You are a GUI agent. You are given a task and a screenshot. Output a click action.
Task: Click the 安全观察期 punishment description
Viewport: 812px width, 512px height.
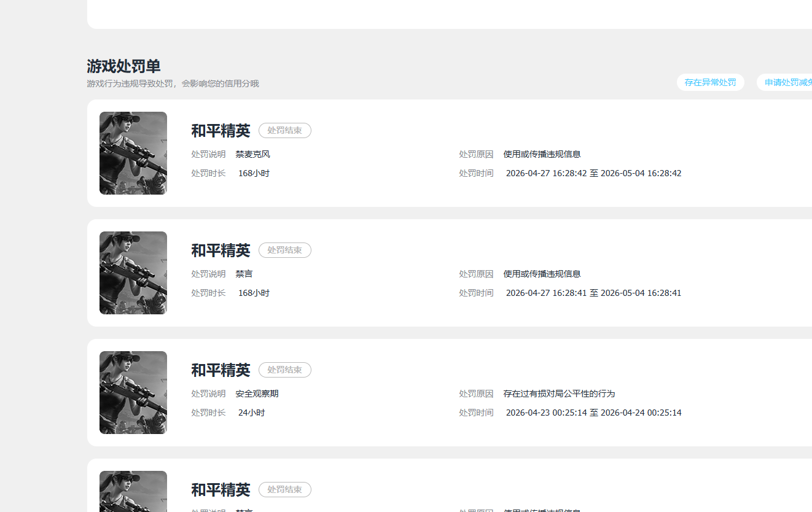[257, 394]
